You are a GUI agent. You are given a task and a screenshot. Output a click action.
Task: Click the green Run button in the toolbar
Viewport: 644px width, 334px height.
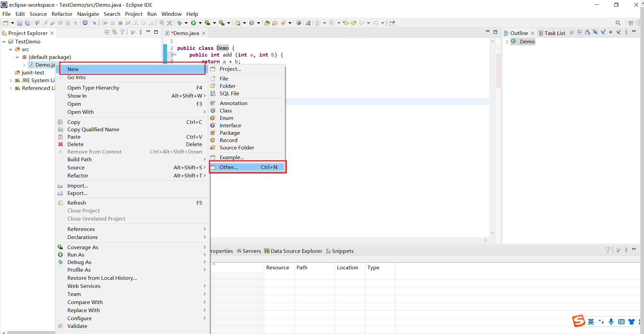tap(193, 23)
